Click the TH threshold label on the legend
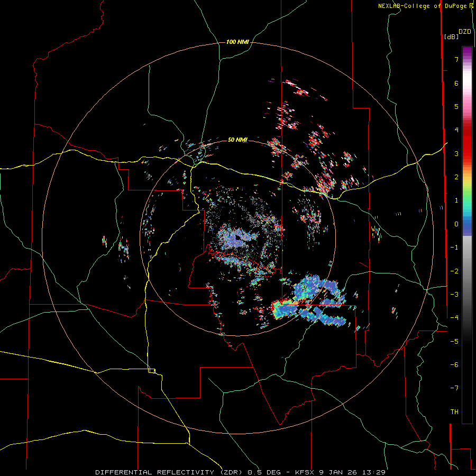This screenshot has width=476, height=476. pos(454,412)
